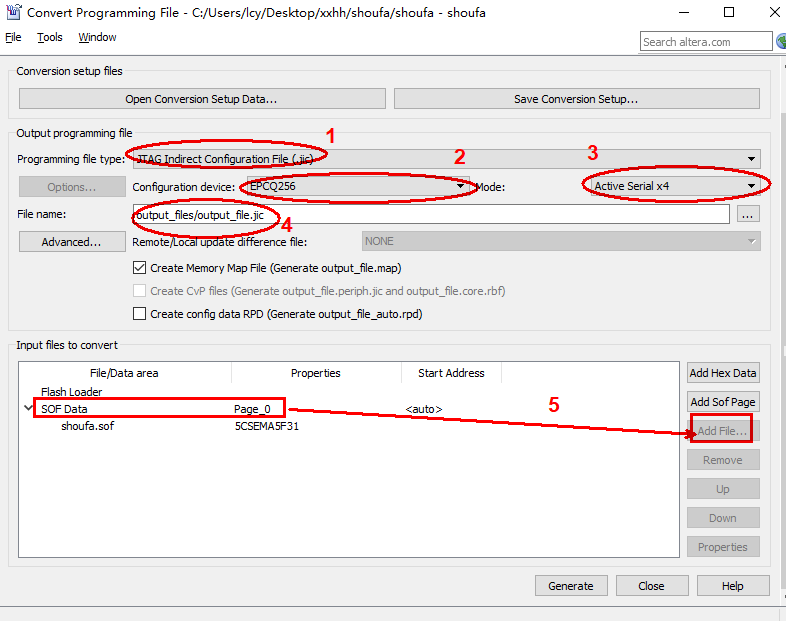Image resolution: width=786 pixels, height=621 pixels.
Task: Click the Create CvP files checkbox
Action: coord(139,291)
